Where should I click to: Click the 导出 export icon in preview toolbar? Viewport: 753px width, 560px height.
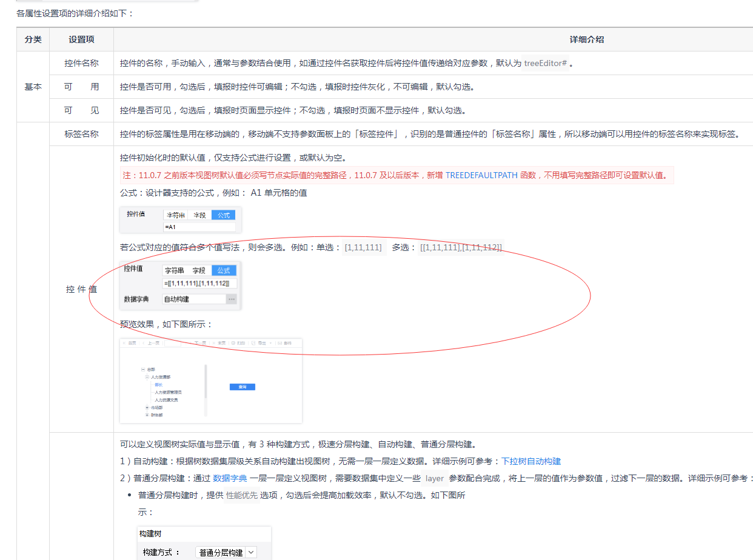pos(261,343)
